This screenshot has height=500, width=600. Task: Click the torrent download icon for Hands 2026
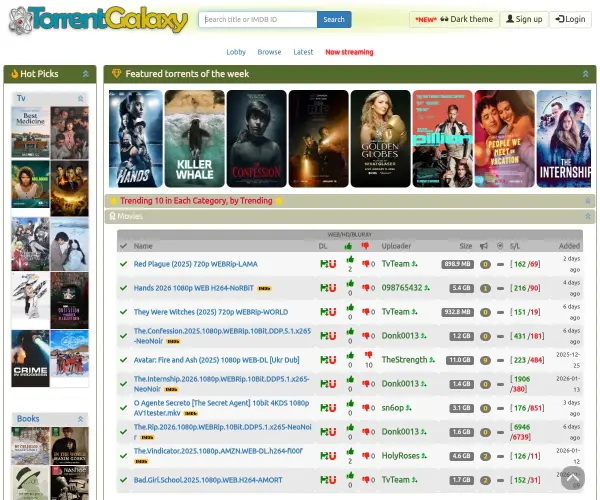(x=324, y=288)
